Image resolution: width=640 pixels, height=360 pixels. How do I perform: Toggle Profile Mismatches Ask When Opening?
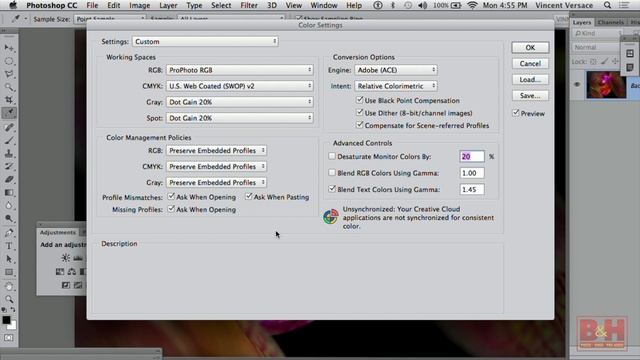171,196
